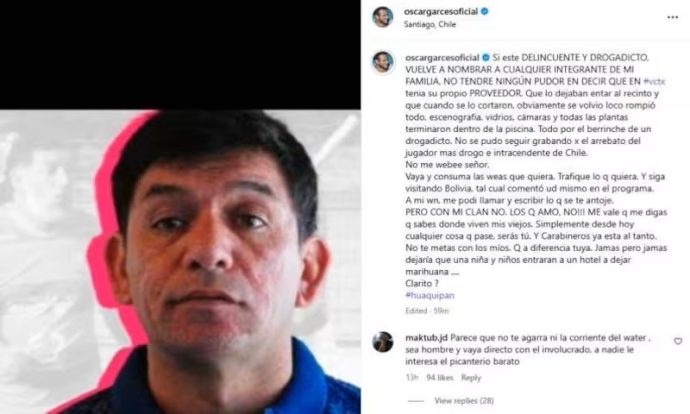
Task: Open maktub.jd's profile picture
Action: tap(383, 342)
